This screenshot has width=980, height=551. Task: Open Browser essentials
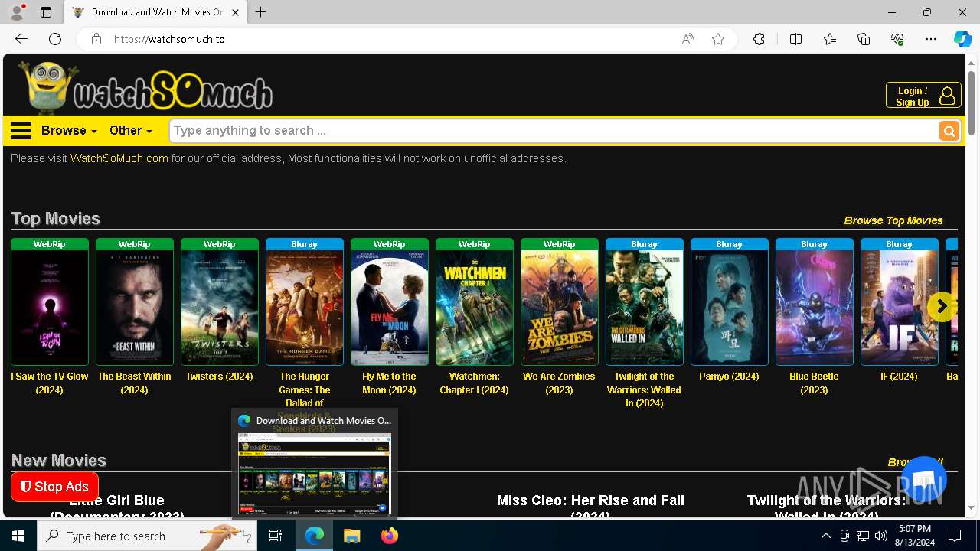tap(897, 39)
